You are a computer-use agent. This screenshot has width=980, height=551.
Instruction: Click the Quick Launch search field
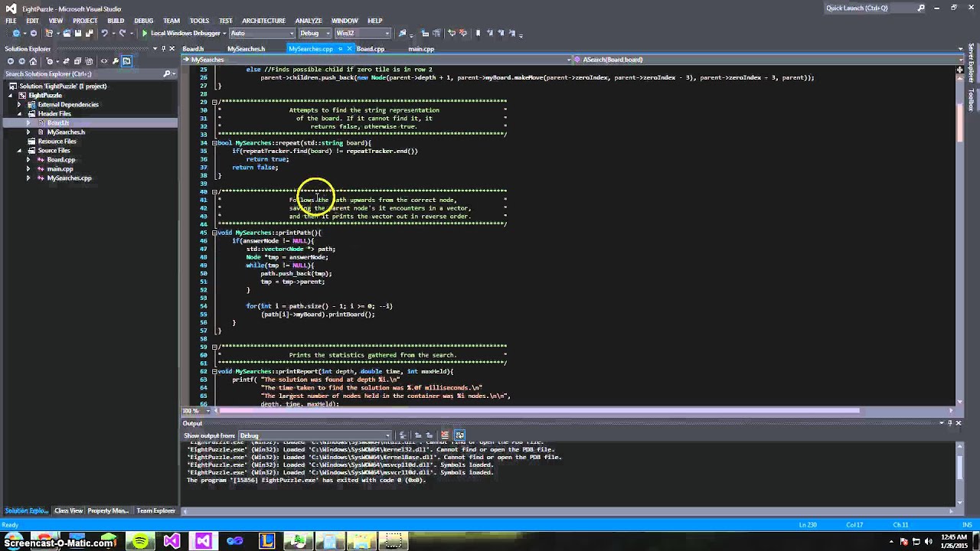pos(870,8)
